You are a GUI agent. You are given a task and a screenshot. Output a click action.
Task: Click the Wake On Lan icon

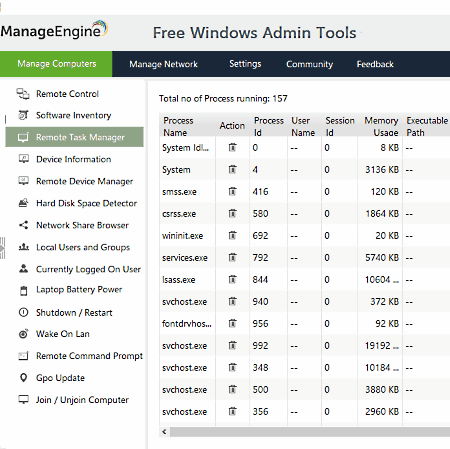tap(23, 334)
